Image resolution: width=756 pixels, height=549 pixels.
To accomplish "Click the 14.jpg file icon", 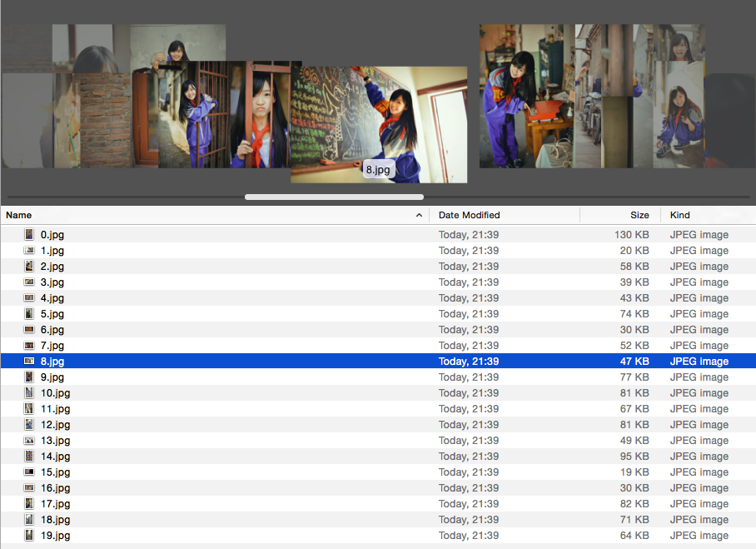I will coord(29,456).
